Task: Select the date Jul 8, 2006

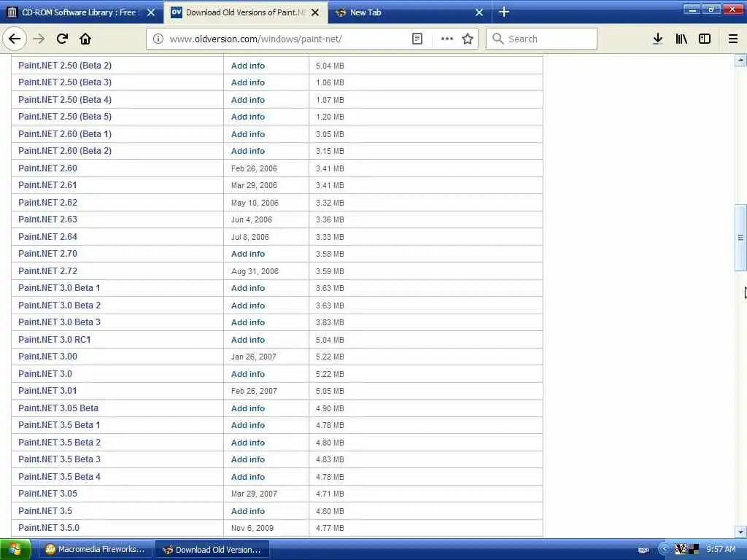Action: 250,237
